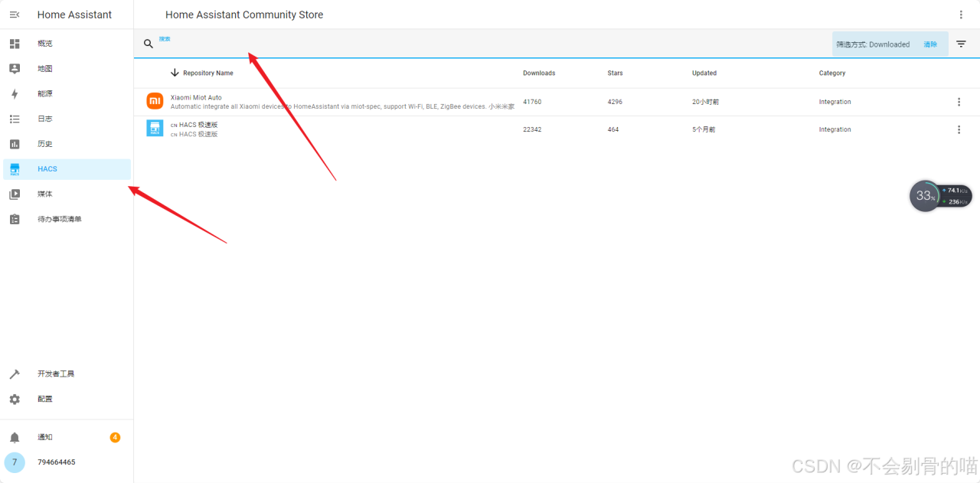This screenshot has height=483, width=980.
Task: Select the 20小时前 updated cell
Action: click(x=706, y=102)
